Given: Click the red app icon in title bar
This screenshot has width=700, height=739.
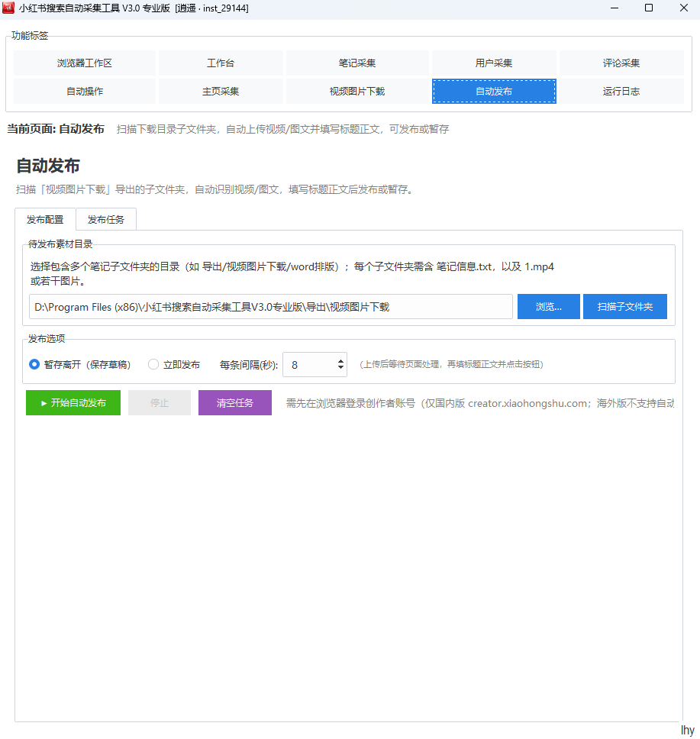Looking at the screenshot, I should pyautogui.click(x=8, y=8).
